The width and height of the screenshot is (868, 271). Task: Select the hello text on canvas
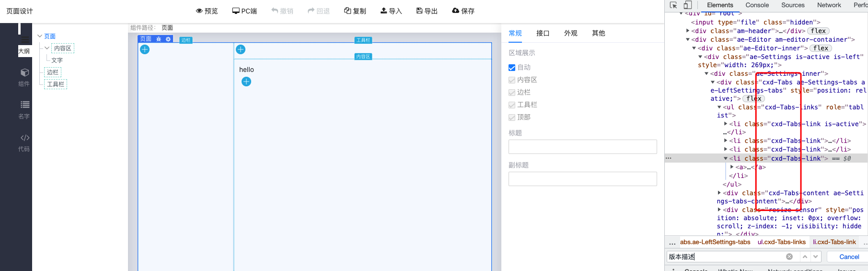coord(247,70)
